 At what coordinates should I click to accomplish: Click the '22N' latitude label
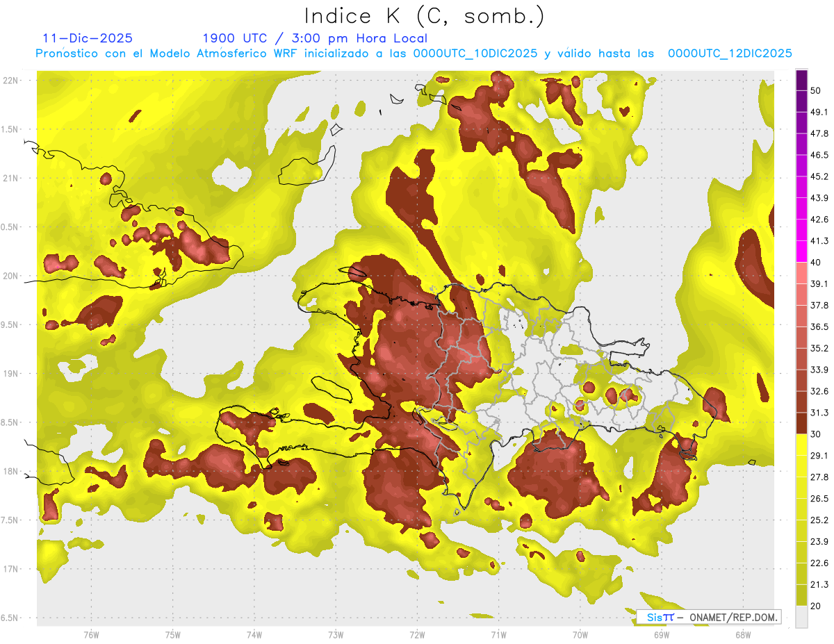point(12,80)
